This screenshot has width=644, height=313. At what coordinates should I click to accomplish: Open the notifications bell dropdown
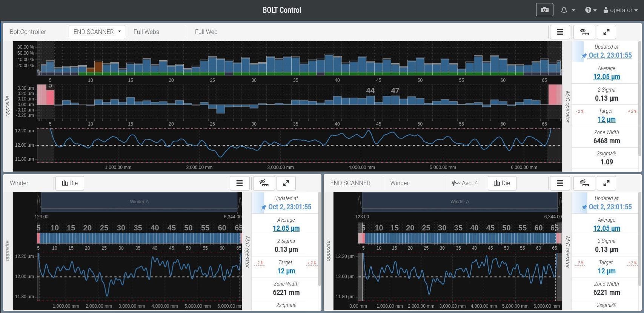[x=567, y=10]
